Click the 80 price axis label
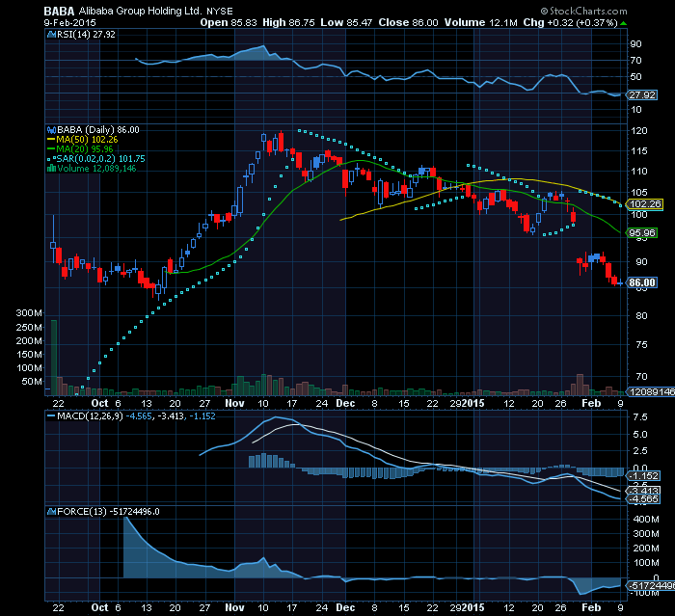The height and width of the screenshot is (616, 675). click(x=641, y=316)
